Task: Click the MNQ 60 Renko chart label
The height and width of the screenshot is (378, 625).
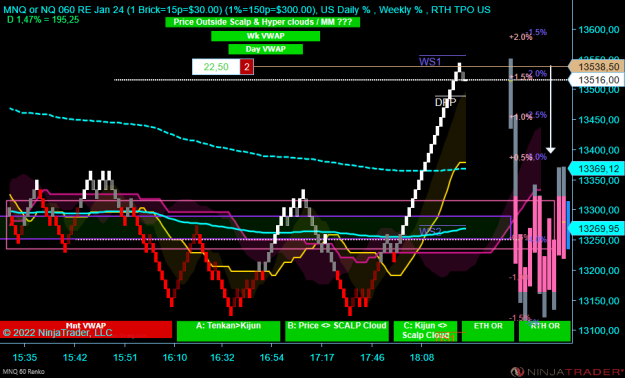Action: pos(23,372)
